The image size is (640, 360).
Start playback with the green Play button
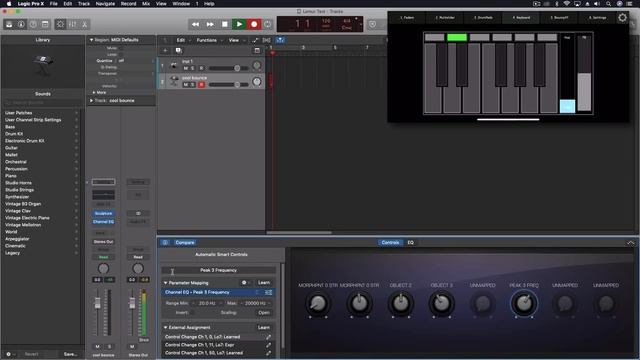tap(239, 24)
